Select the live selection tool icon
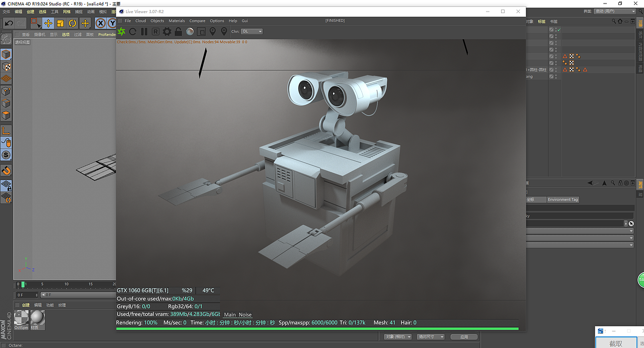This screenshot has width=644, height=348. [35, 23]
